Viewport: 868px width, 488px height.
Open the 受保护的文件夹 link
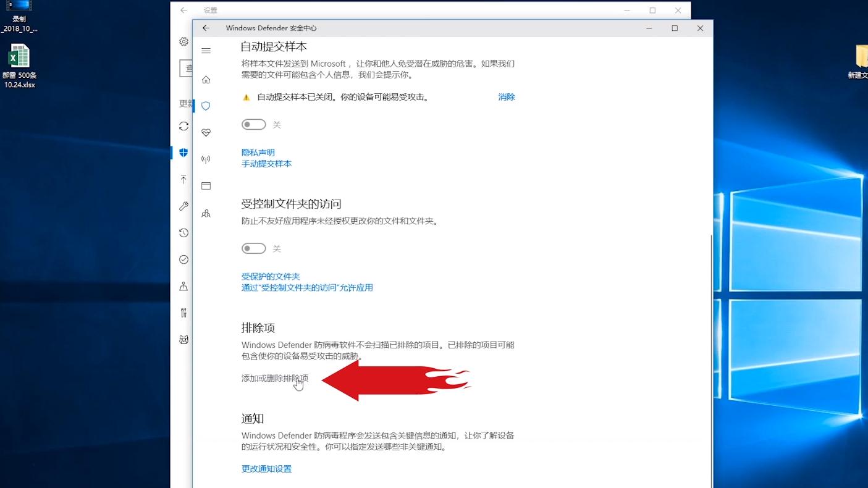point(271,277)
